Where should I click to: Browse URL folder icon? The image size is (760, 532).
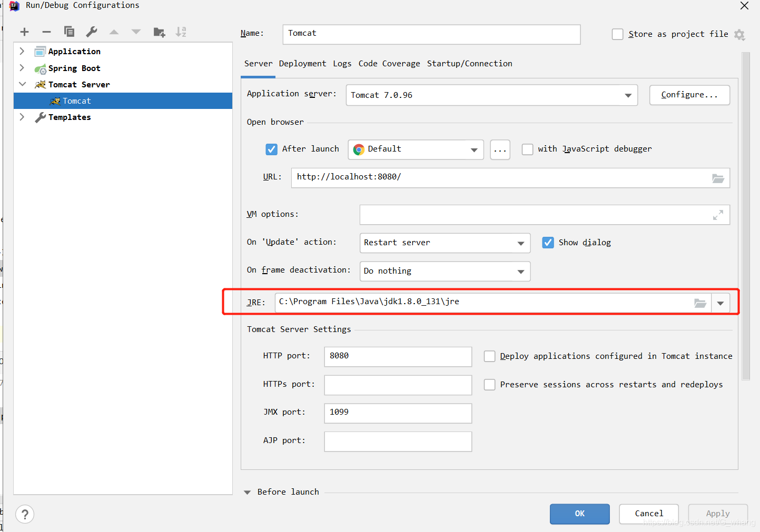(x=718, y=178)
